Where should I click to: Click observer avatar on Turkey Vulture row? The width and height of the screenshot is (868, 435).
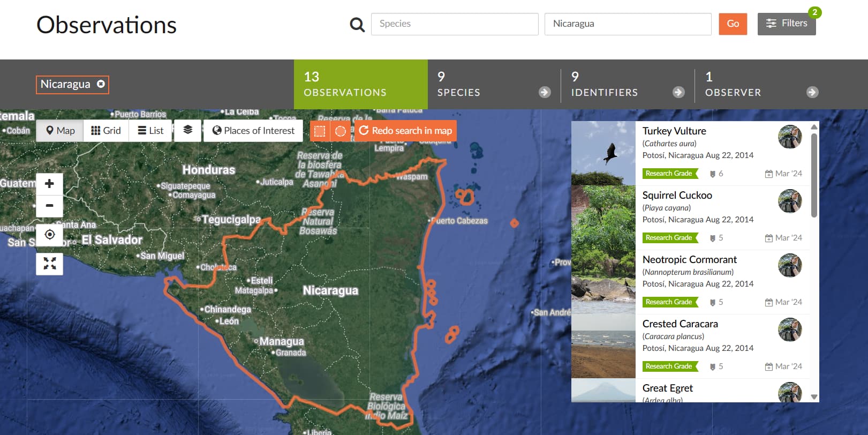click(790, 137)
